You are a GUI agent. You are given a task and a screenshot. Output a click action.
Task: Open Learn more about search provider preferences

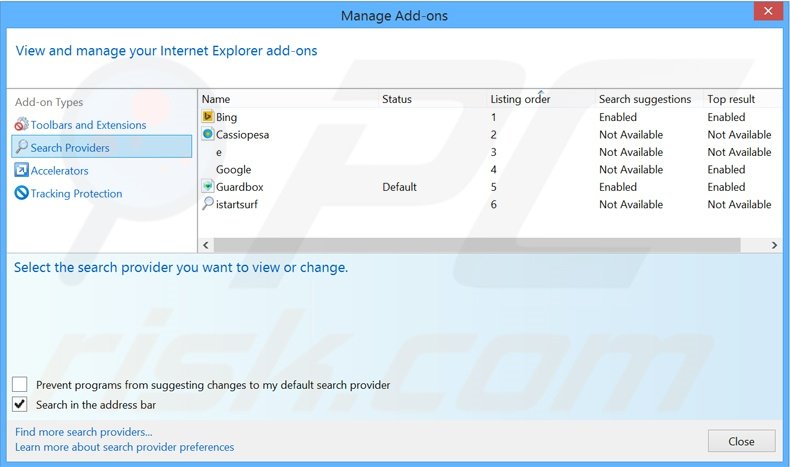[x=125, y=447]
